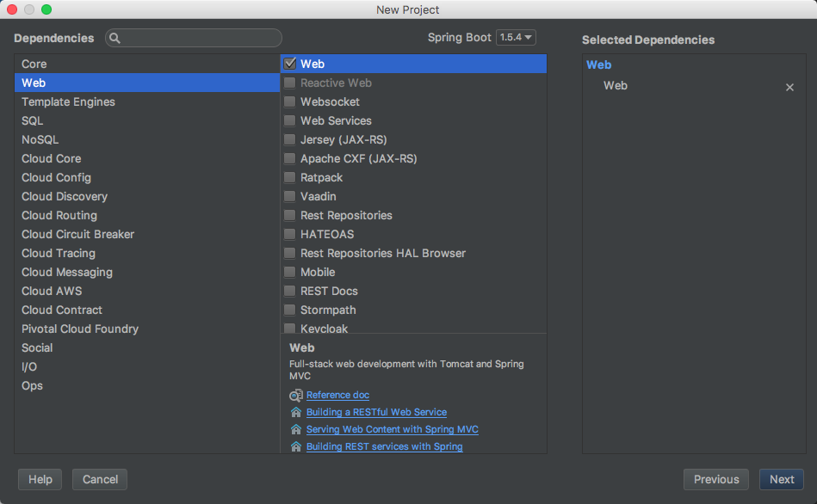This screenshot has height=504, width=817.
Task: Enable the Websocket checkbox
Action: pyautogui.click(x=290, y=102)
